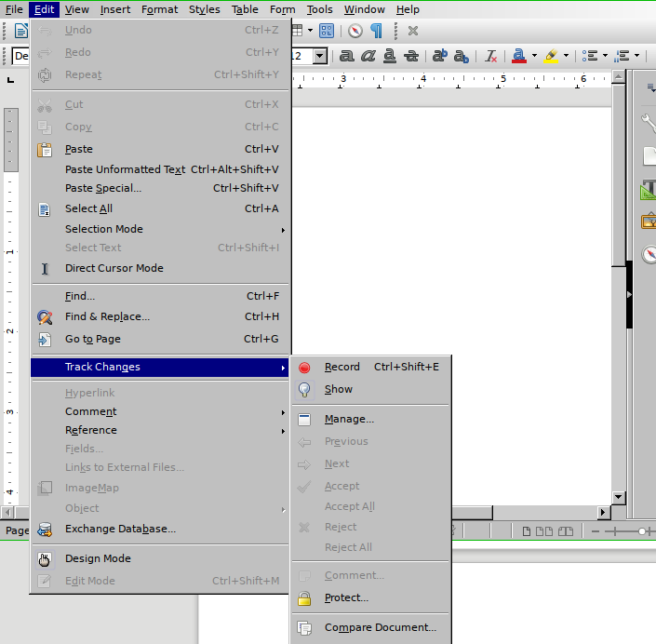The image size is (656, 644).
Task: Toggle Show track changes
Action: pyautogui.click(x=370, y=389)
